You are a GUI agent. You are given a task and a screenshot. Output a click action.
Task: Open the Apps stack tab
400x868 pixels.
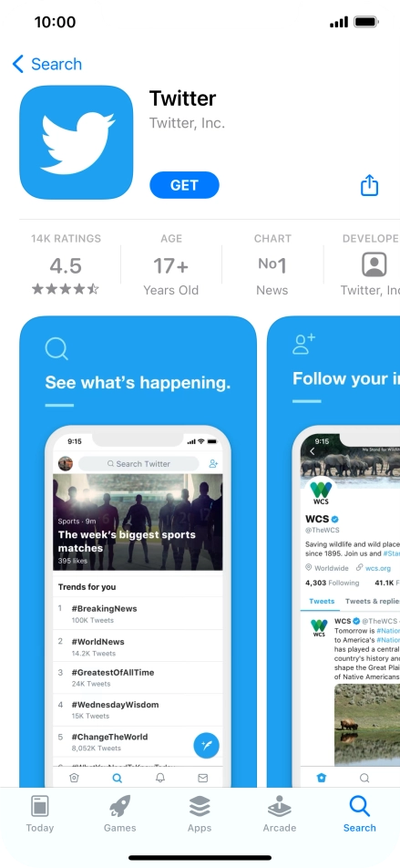point(200,807)
